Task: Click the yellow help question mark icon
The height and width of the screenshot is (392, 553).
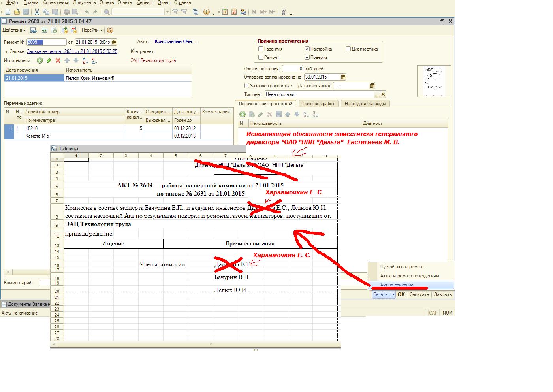Action: pos(110,30)
